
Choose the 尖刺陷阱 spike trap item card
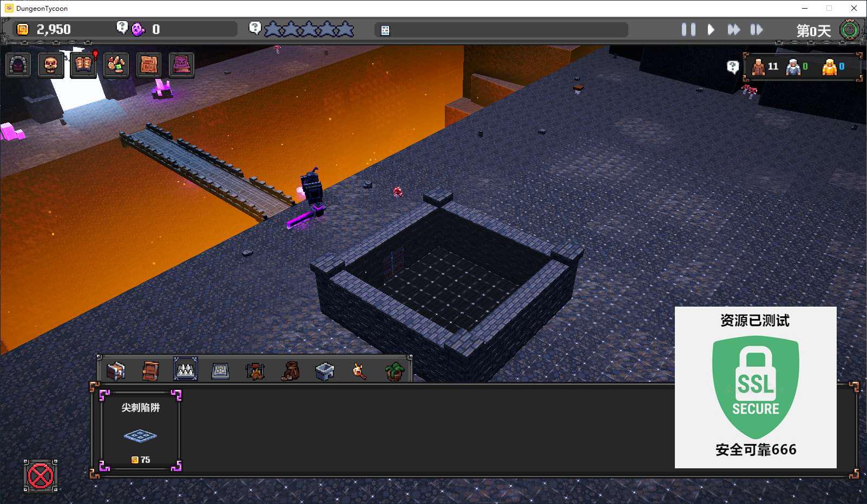(141, 430)
